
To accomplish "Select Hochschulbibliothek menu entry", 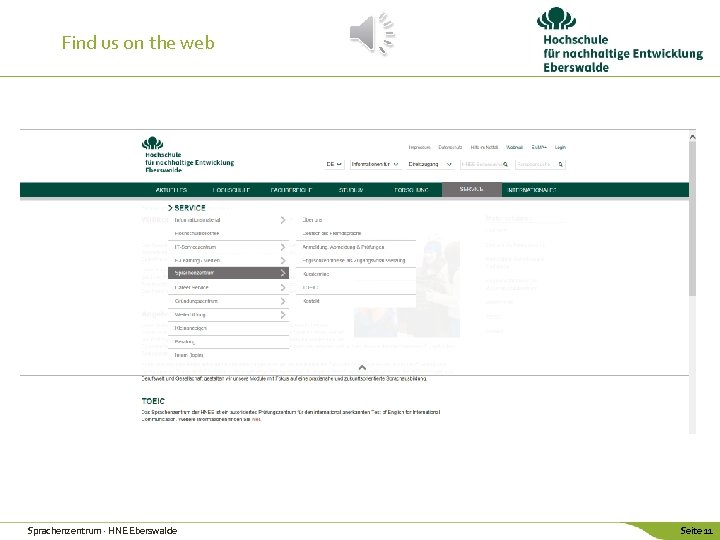I will pyautogui.click(x=197, y=233).
